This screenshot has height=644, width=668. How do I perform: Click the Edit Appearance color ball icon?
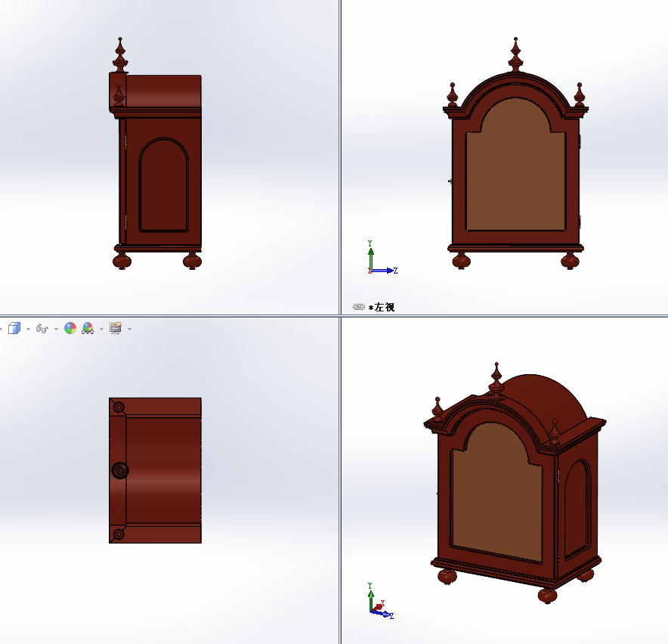(x=70, y=328)
